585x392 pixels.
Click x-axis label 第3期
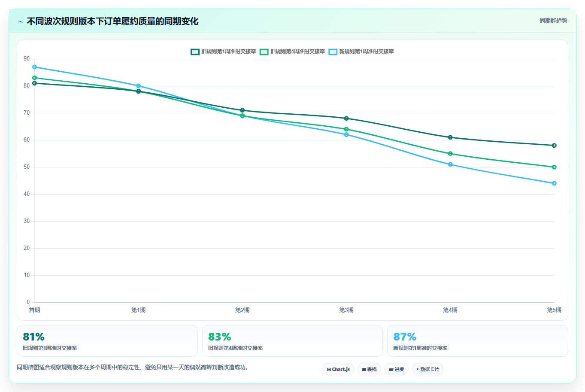click(346, 310)
